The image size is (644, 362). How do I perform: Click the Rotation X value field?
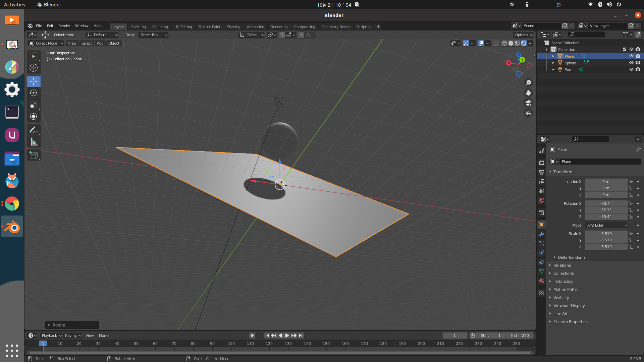(x=605, y=203)
